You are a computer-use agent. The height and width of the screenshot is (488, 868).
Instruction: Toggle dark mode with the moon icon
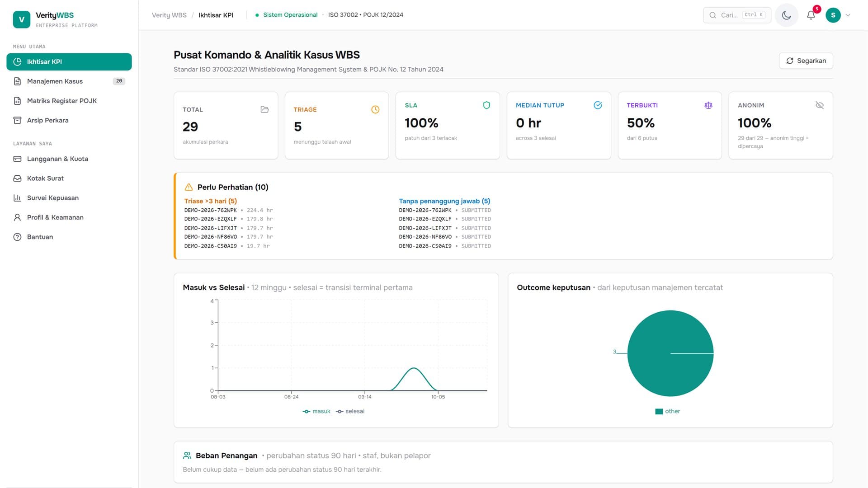click(786, 15)
